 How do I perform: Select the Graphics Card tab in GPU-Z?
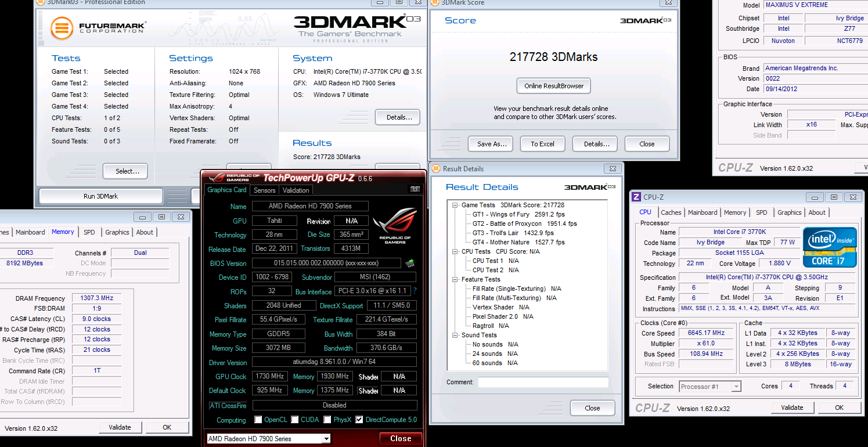click(227, 190)
